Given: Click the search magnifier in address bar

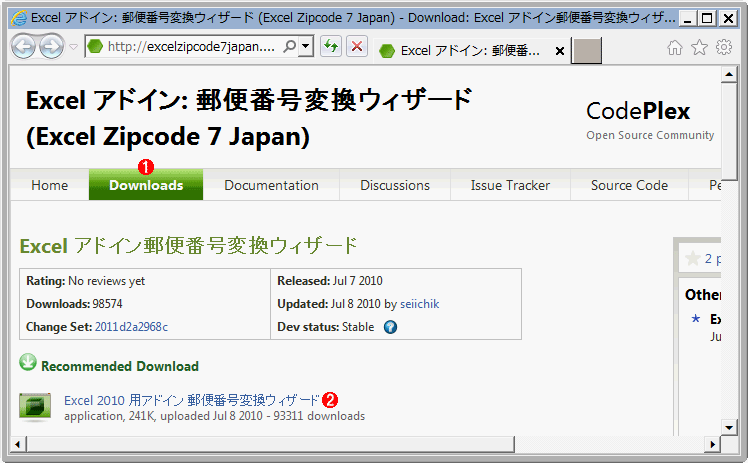Looking at the screenshot, I should point(289,46).
